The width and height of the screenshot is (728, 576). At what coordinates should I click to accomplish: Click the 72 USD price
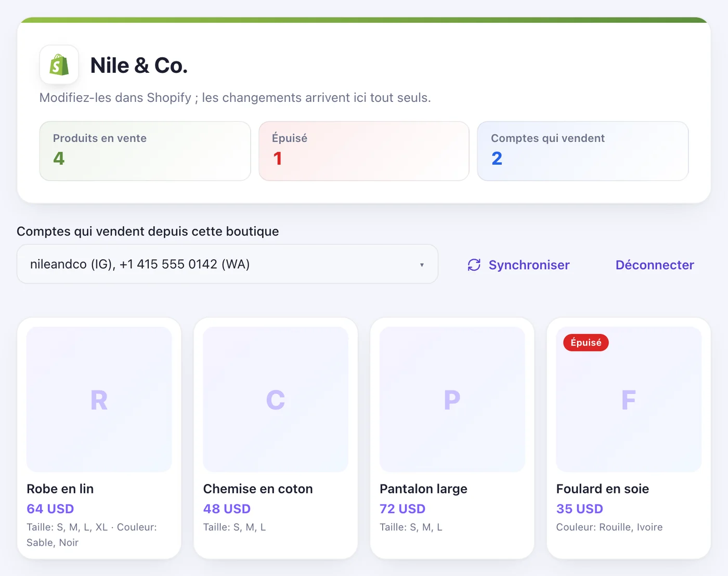tap(402, 508)
